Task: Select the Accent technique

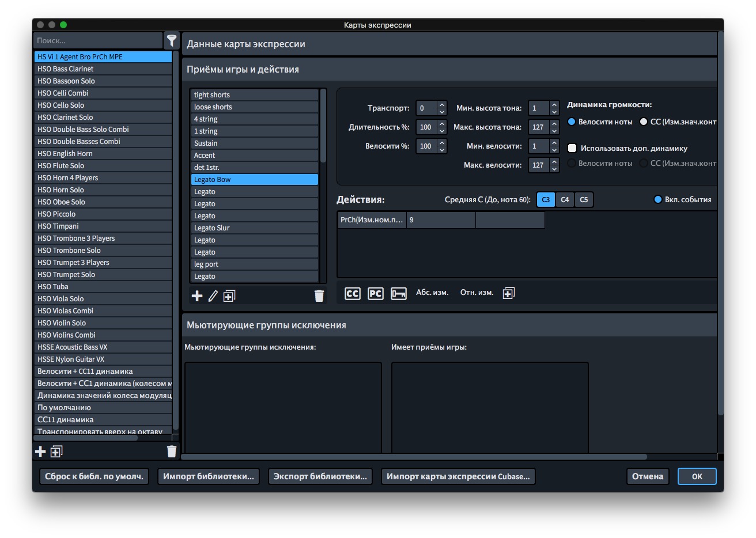Action: click(255, 155)
